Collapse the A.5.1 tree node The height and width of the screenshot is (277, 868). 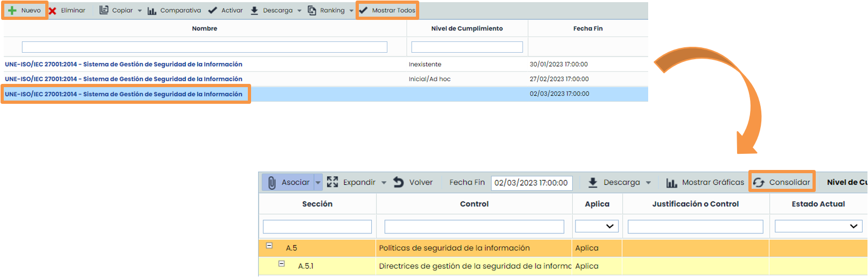(281, 264)
